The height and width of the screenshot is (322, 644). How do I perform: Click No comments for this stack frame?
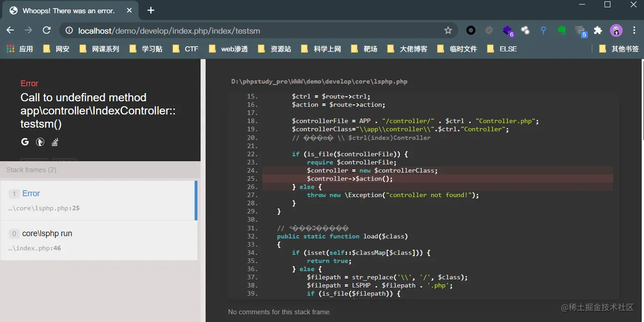click(280, 312)
